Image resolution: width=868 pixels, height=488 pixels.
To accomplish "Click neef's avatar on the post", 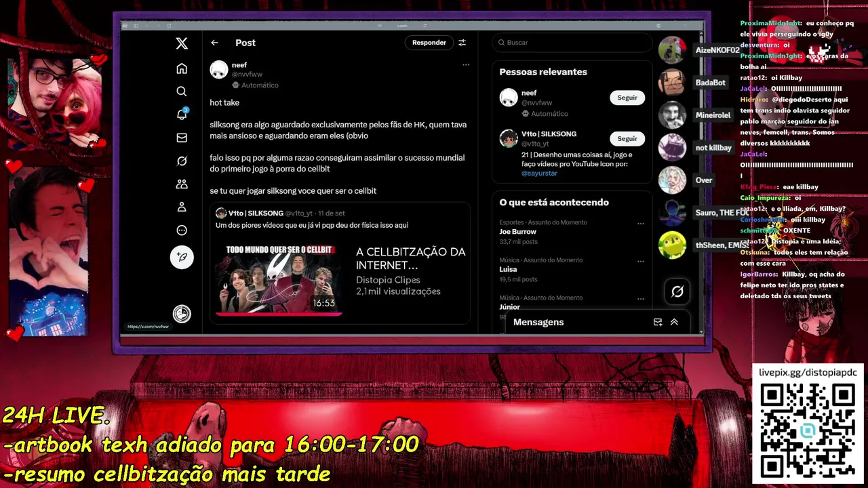I will [219, 70].
